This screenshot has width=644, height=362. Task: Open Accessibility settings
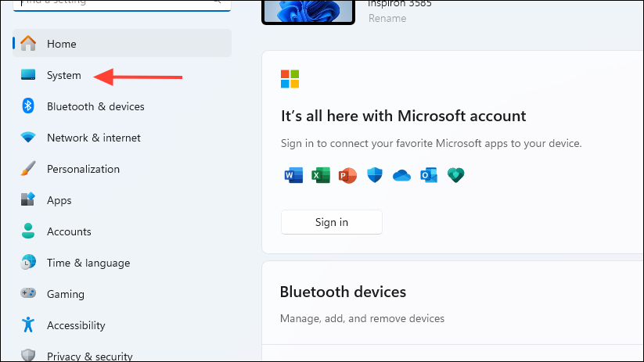122,324
